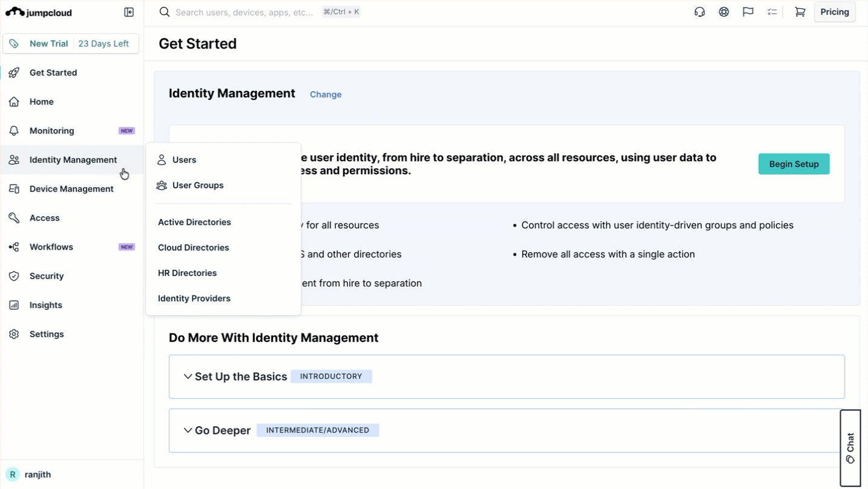The height and width of the screenshot is (489, 868).
Task: Click the Pricing button
Action: pos(835,12)
